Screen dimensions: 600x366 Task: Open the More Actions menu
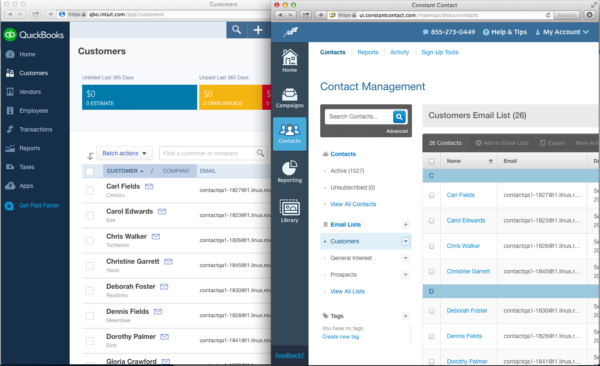click(x=586, y=143)
